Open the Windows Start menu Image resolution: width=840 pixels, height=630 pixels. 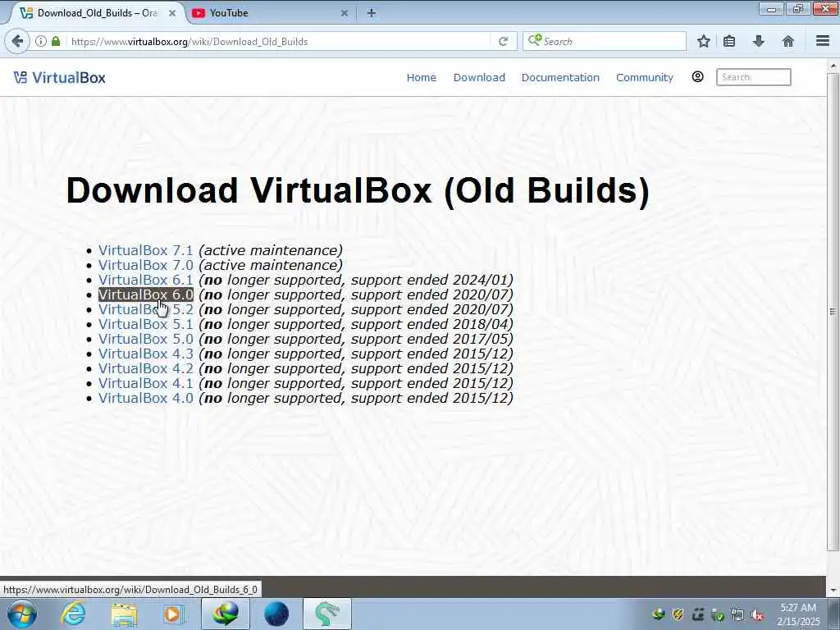pos(22,614)
